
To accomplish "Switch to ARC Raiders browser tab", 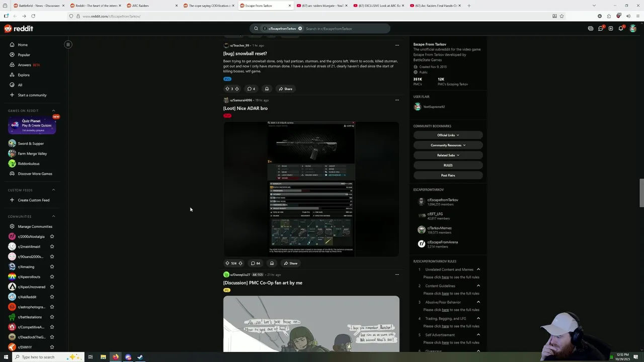I will [151, 6].
